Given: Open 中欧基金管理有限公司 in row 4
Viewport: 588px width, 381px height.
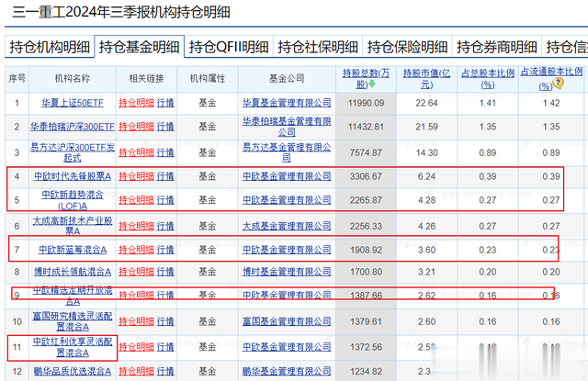Looking at the screenshot, I should (x=287, y=176).
